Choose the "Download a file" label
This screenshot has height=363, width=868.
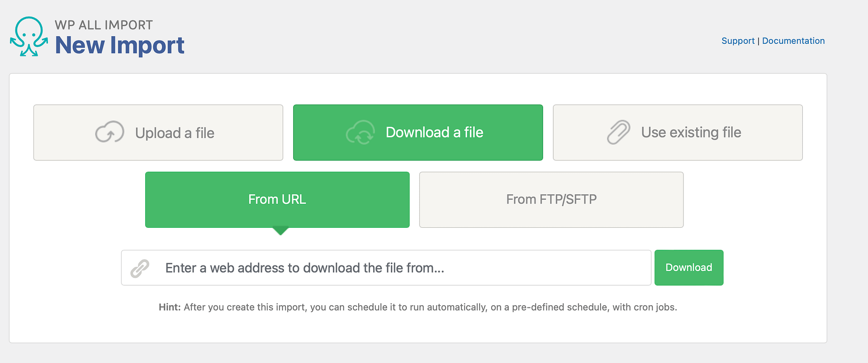tap(434, 132)
